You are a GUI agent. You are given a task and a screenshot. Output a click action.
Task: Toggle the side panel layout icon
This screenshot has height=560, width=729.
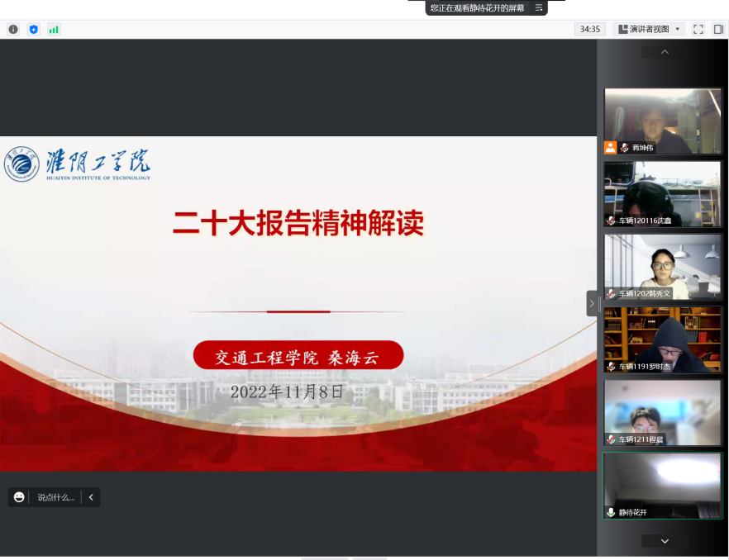click(718, 29)
